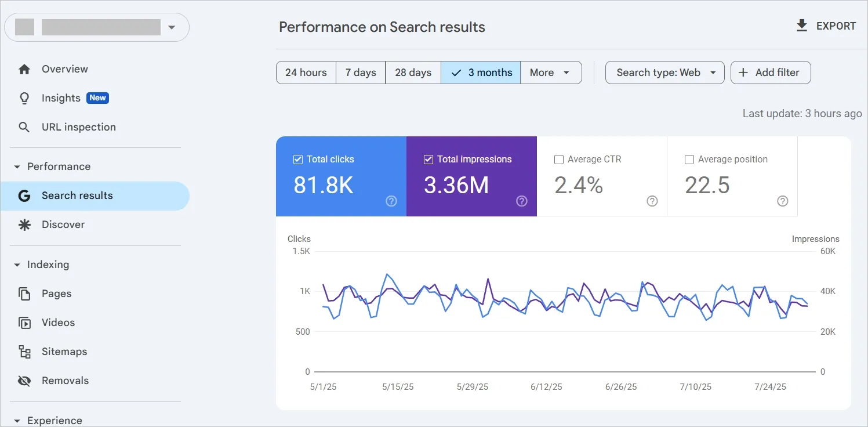Click the EXPORT button
868x427 pixels.
[826, 26]
